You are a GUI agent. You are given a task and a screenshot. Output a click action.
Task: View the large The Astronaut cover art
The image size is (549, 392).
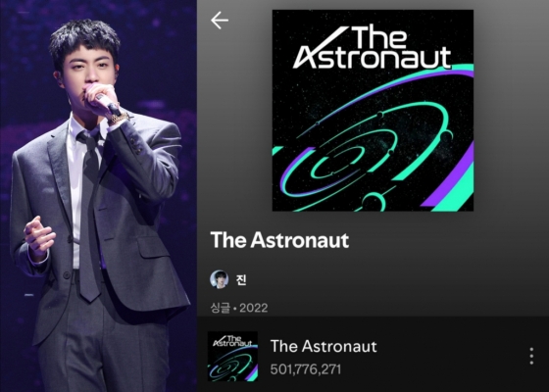(x=373, y=111)
